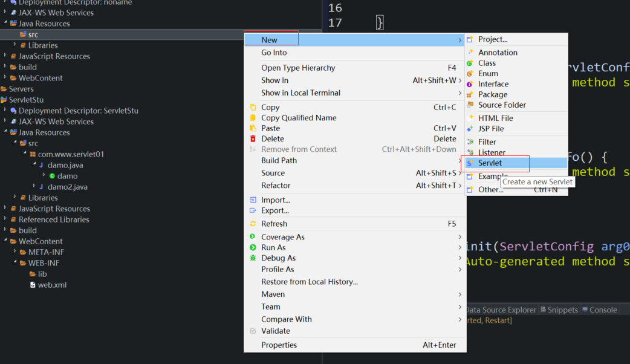Select the WebContent folder under ServletStu

pos(41,241)
